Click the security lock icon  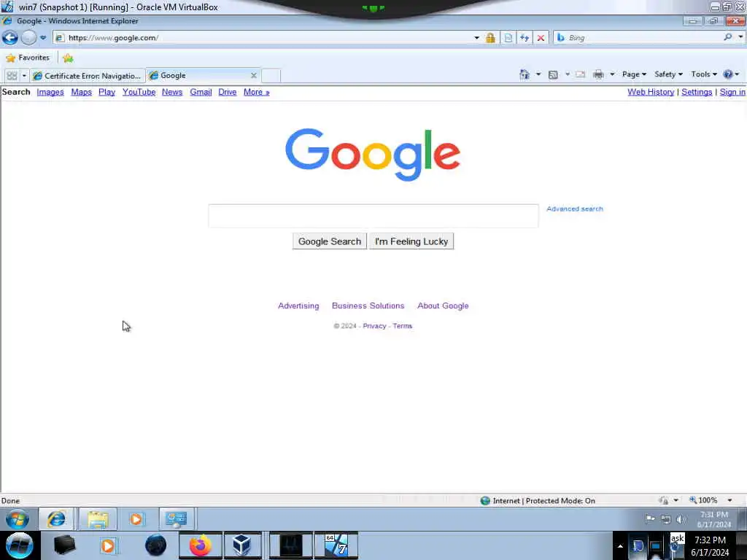point(490,38)
